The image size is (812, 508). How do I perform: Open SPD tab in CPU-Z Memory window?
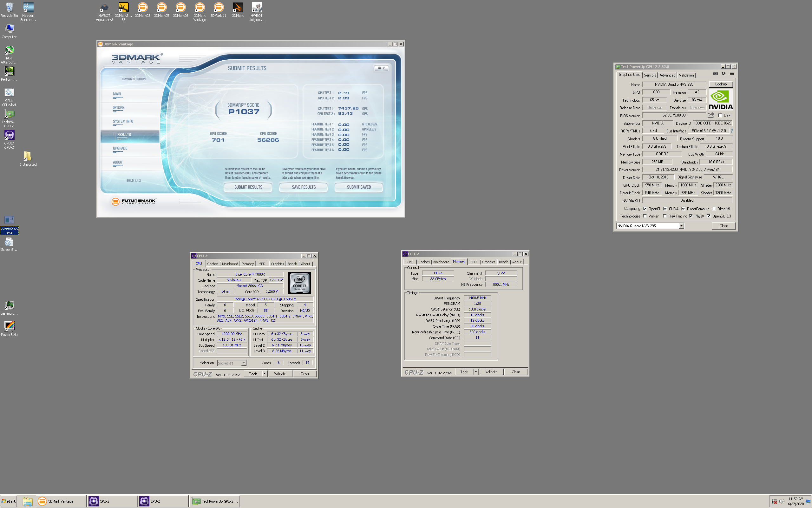[473, 262]
